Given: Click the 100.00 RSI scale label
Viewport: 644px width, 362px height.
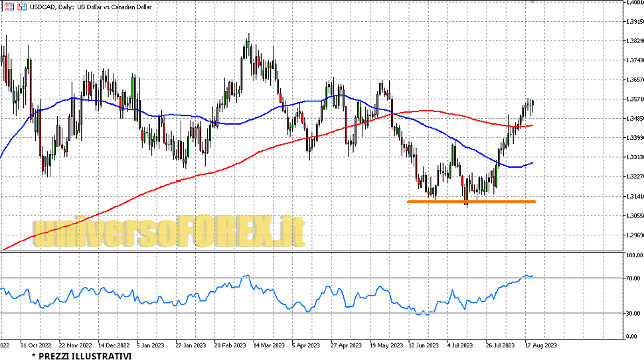Looking at the screenshot, I should tap(633, 255).
